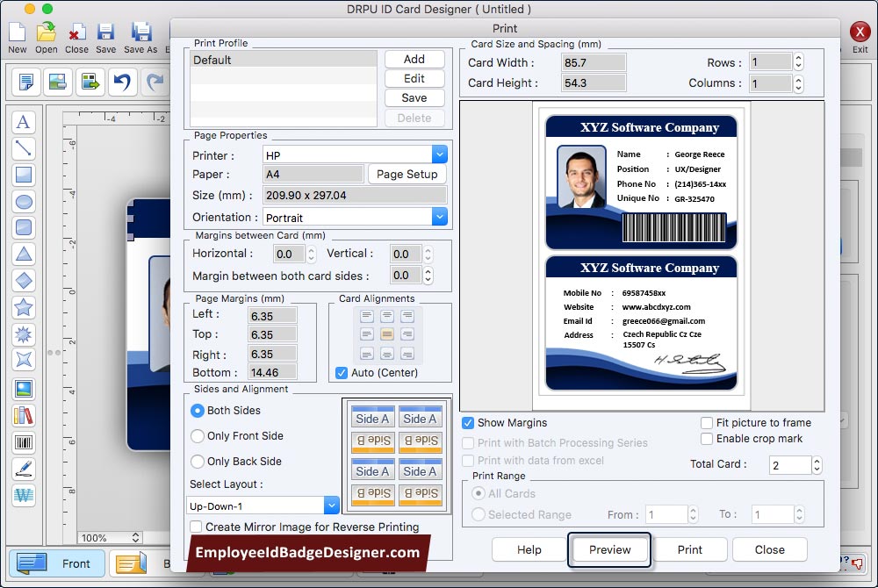The image size is (878, 588).
Task: Select the Starburst shape tool
Action: (24, 334)
